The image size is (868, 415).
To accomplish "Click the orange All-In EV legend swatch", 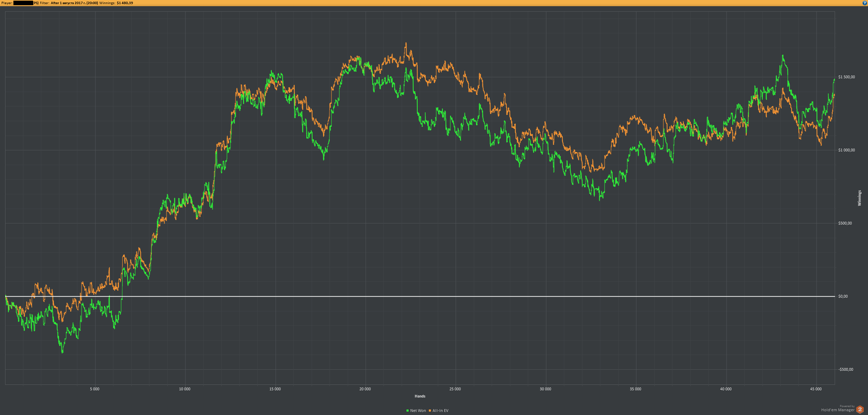I will pyautogui.click(x=430, y=411).
